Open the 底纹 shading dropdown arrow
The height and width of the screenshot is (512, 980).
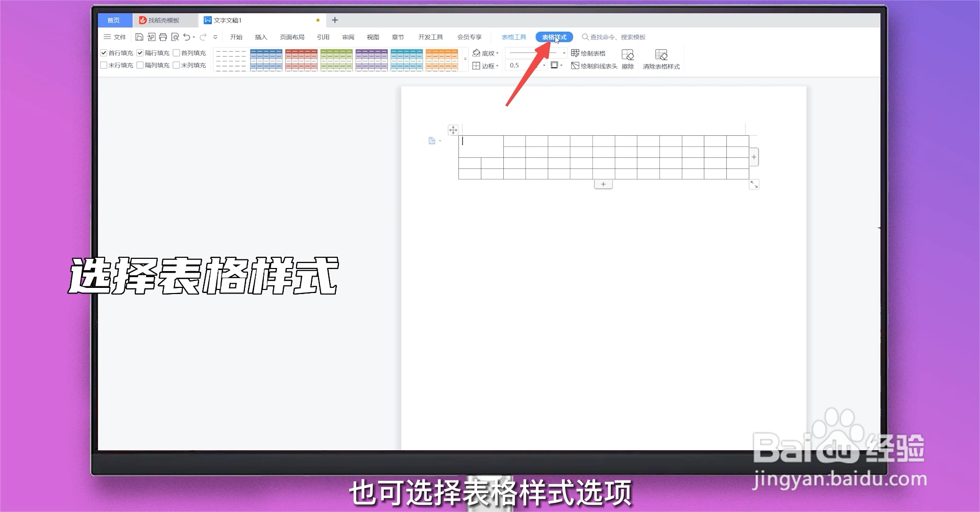point(497,53)
